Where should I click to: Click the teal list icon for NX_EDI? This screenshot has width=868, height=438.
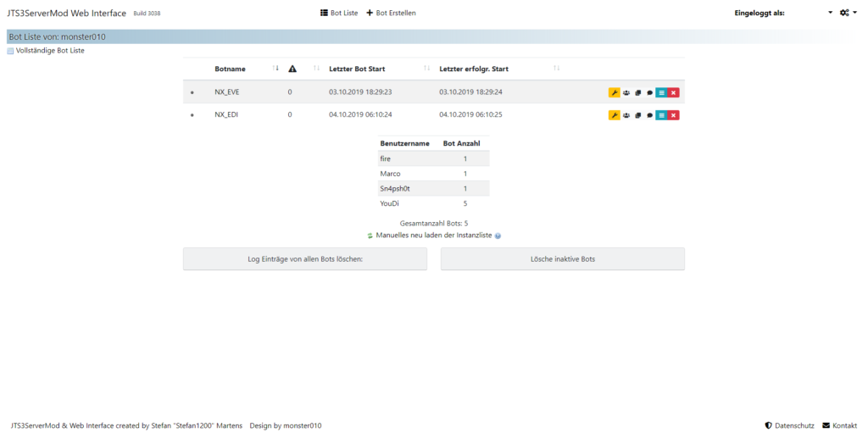point(661,115)
